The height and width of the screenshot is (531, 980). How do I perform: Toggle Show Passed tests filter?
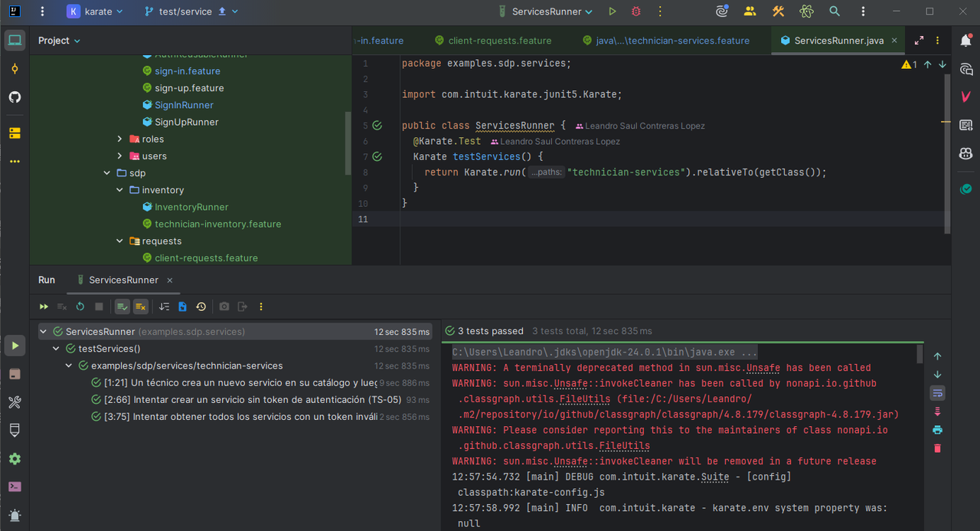click(x=122, y=306)
